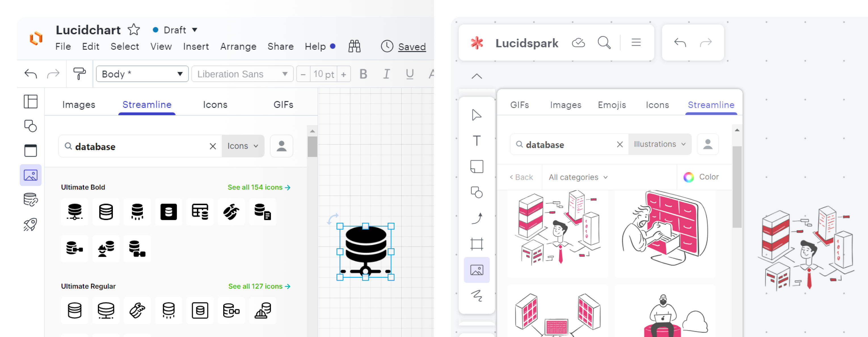Screen dimensions: 868x337
Task: Switch to the GIFs tab in Lucidchart
Action: (283, 104)
